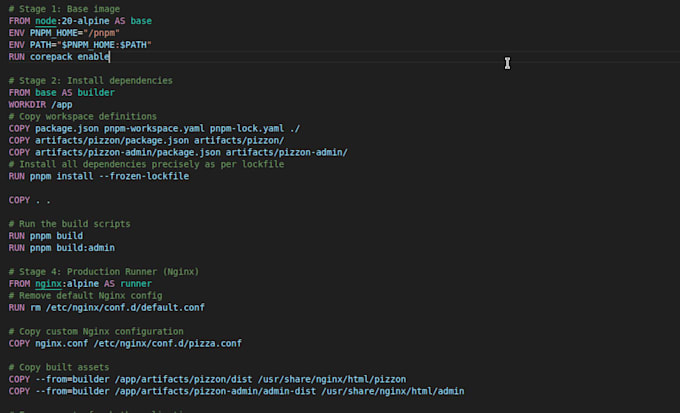Screen dimensions: 680x413
Task: Click the underlined 'nginx' image name
Action: (49, 284)
